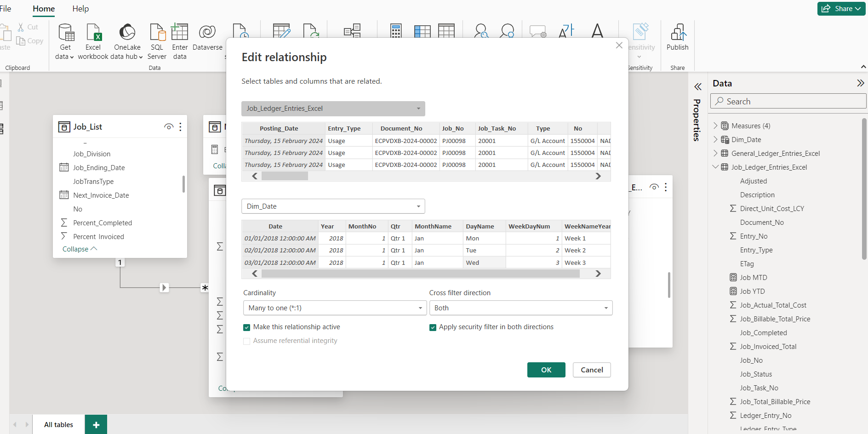The image size is (868, 434).
Task: Open the Get data menu
Action: tap(65, 42)
